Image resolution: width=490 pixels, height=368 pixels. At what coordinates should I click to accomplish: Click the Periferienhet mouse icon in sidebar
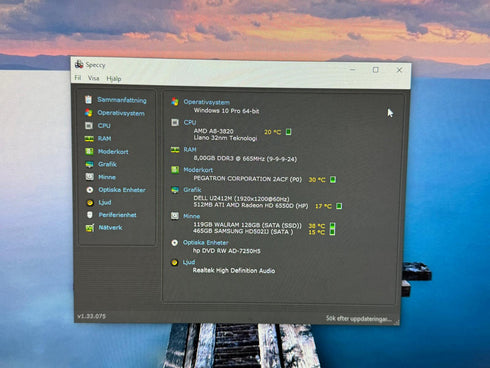pos(90,215)
